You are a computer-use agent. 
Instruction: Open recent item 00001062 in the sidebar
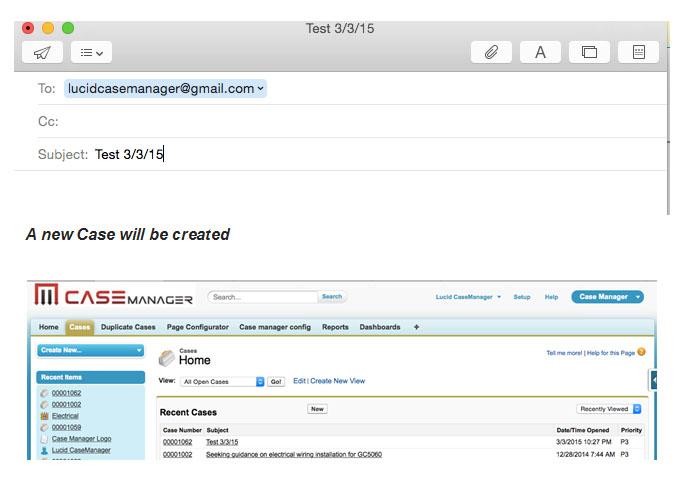(x=66, y=393)
